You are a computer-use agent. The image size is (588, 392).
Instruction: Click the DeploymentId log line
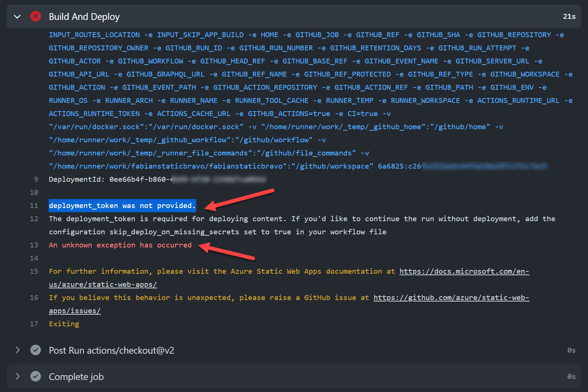coord(157,179)
